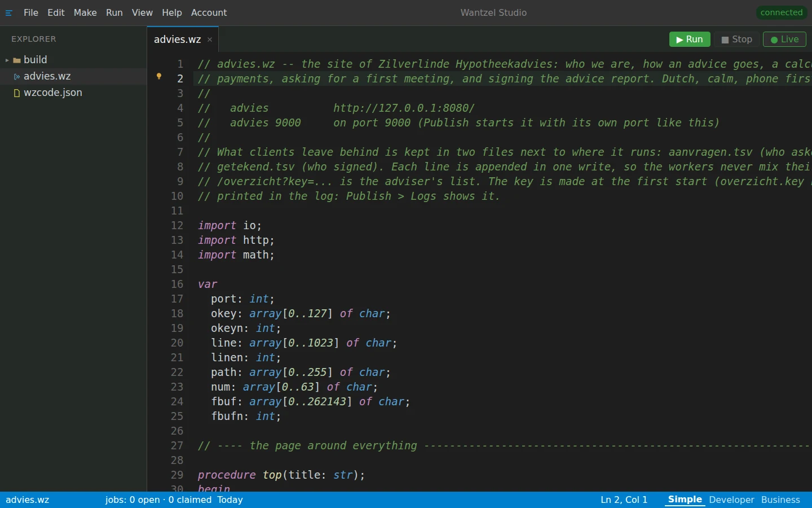Image resolution: width=812 pixels, height=508 pixels.
Task: Click the connected status badge
Action: click(782, 12)
